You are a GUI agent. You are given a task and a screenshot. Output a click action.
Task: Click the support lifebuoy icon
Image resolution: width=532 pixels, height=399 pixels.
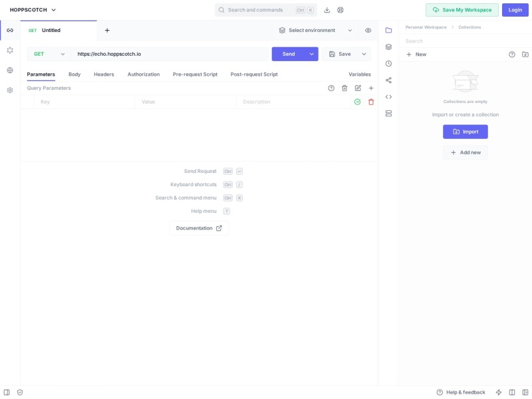[340, 10]
